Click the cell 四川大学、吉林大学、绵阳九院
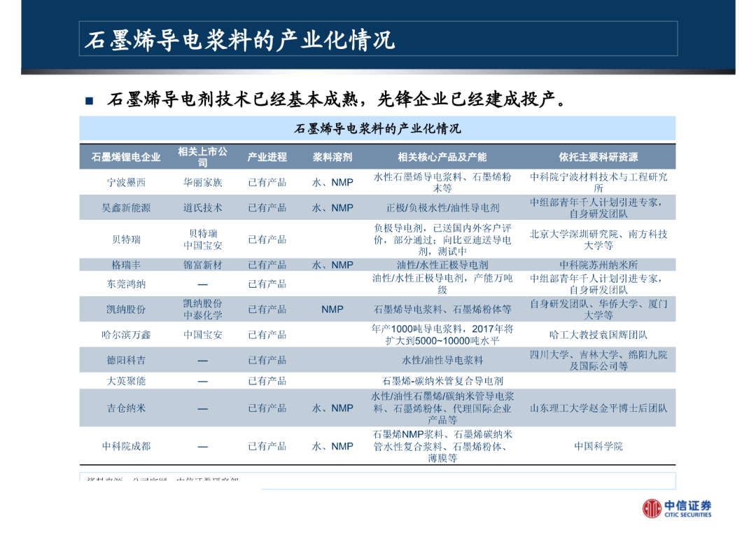 [x=598, y=361]
